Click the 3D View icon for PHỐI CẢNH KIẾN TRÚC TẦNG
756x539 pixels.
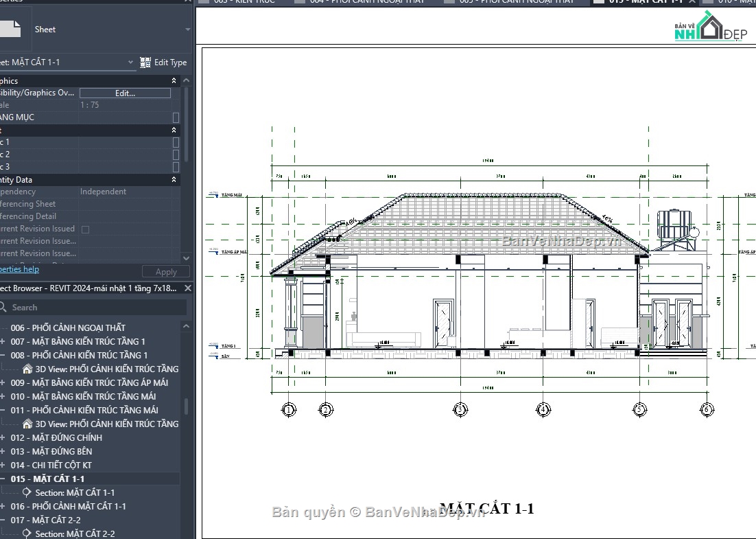pyautogui.click(x=27, y=369)
